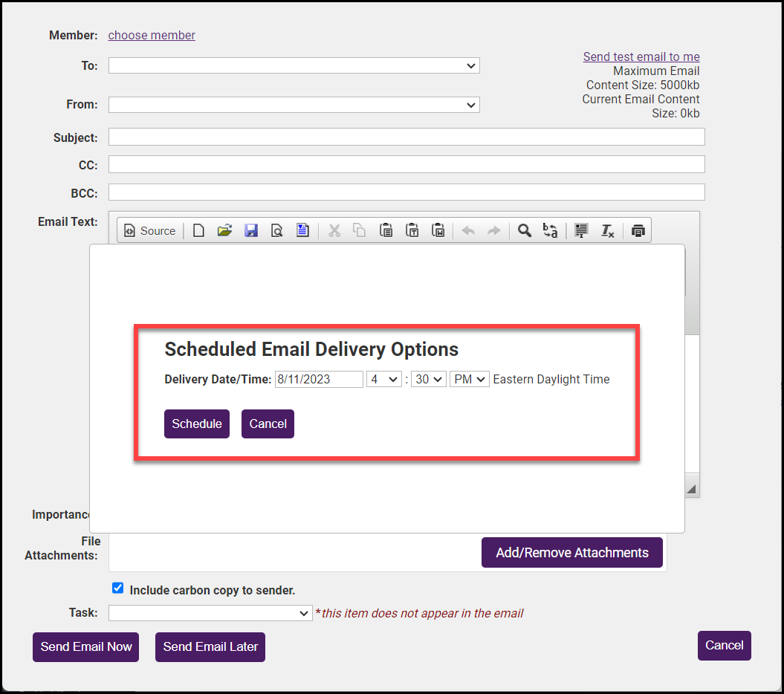The height and width of the screenshot is (694, 784).
Task: Click the Remove Format icon
Action: coord(607,231)
